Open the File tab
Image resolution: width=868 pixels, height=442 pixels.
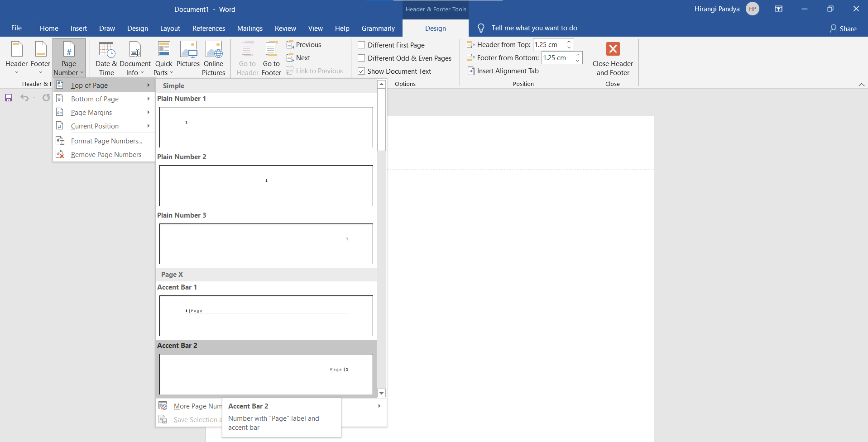tap(16, 28)
